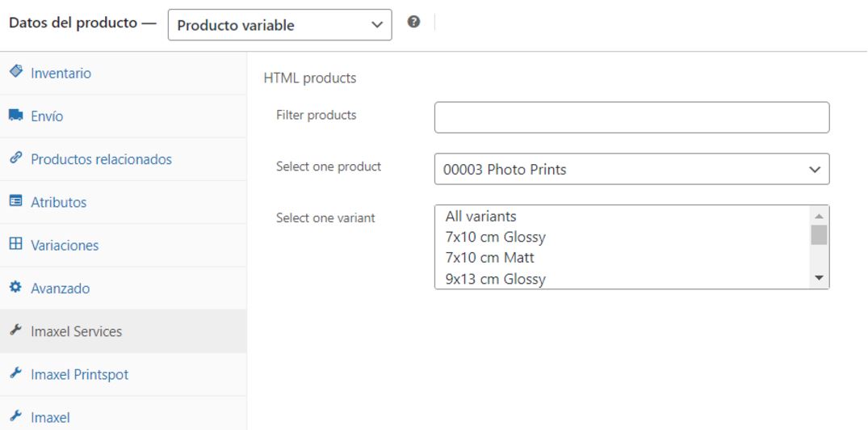Click the Avanzado gear icon
This screenshot has height=430, width=868.
tap(15, 287)
